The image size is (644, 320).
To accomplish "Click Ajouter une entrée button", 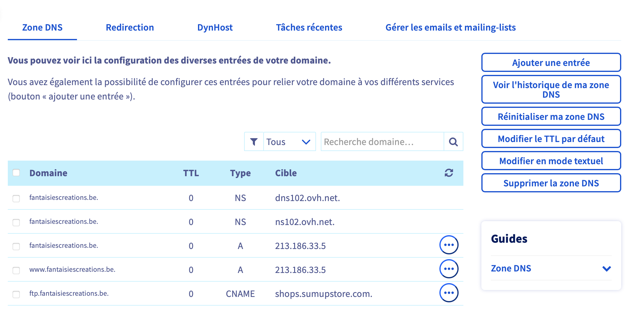I will click(x=551, y=63).
